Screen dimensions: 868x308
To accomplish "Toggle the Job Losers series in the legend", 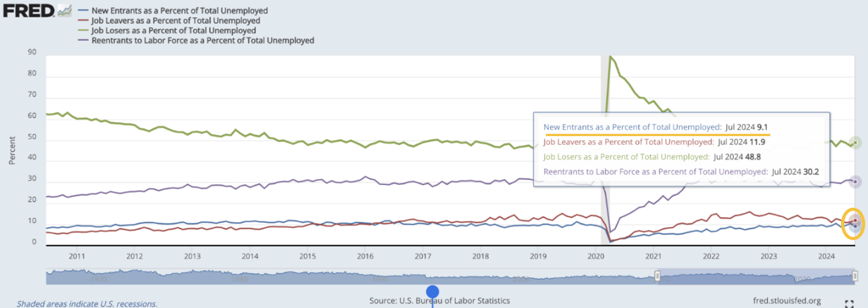I will [173, 31].
